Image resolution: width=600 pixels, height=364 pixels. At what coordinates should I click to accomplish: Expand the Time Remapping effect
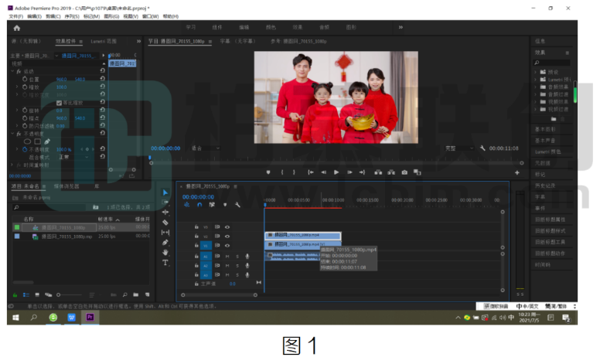click(x=12, y=165)
